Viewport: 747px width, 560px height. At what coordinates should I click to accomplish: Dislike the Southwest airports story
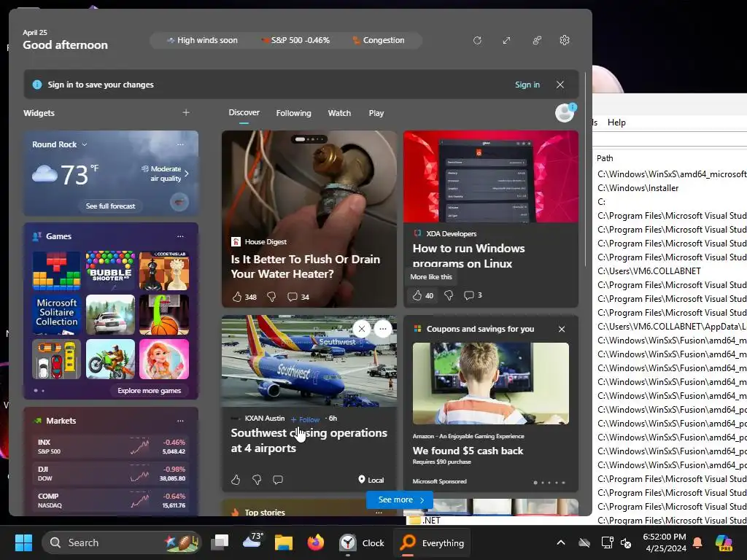pos(257,480)
